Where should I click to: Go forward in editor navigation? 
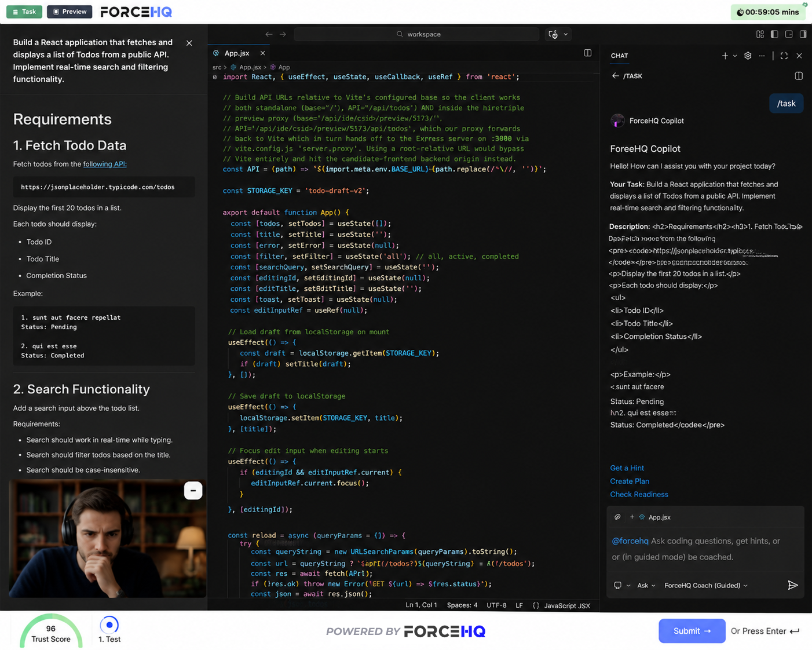point(283,34)
